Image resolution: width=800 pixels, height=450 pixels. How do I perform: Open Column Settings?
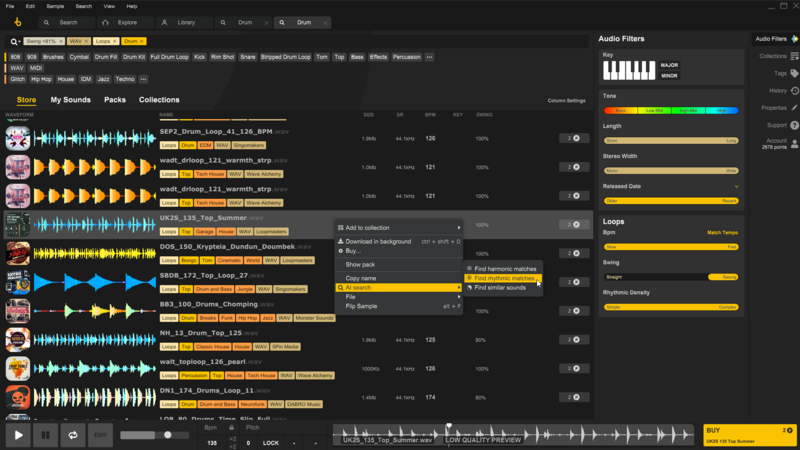tap(566, 101)
